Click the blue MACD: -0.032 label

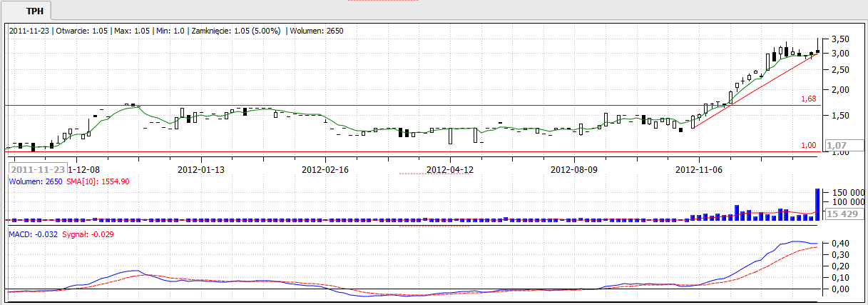(34, 234)
